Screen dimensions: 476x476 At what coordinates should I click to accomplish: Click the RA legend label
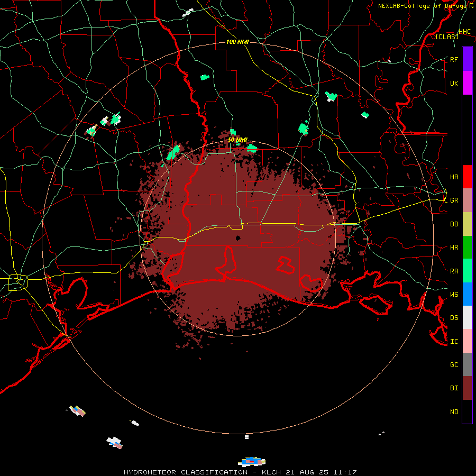[x=454, y=271]
